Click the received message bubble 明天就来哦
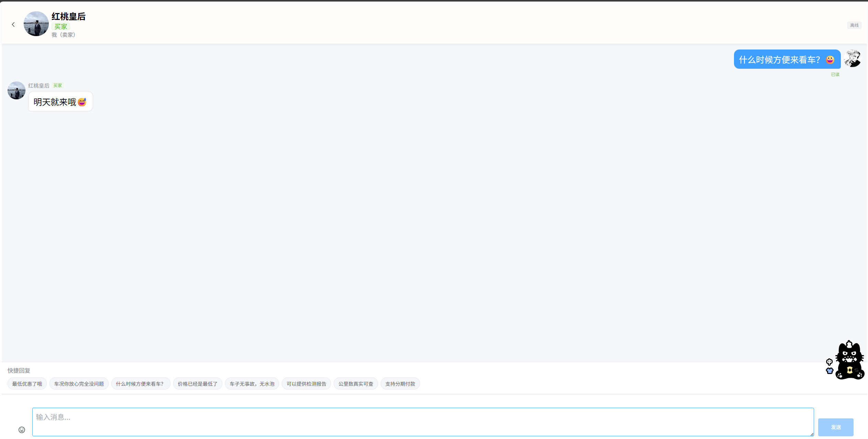This screenshot has width=868, height=439. [x=60, y=101]
